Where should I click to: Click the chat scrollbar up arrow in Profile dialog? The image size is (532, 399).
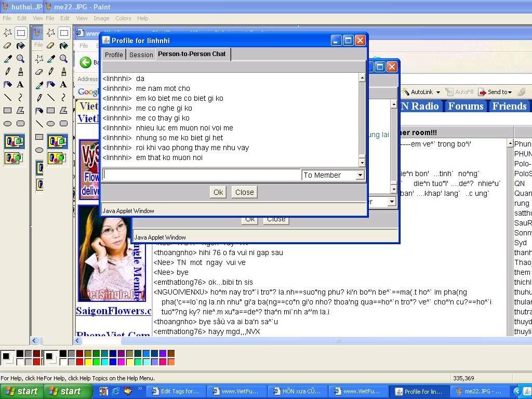pos(362,78)
